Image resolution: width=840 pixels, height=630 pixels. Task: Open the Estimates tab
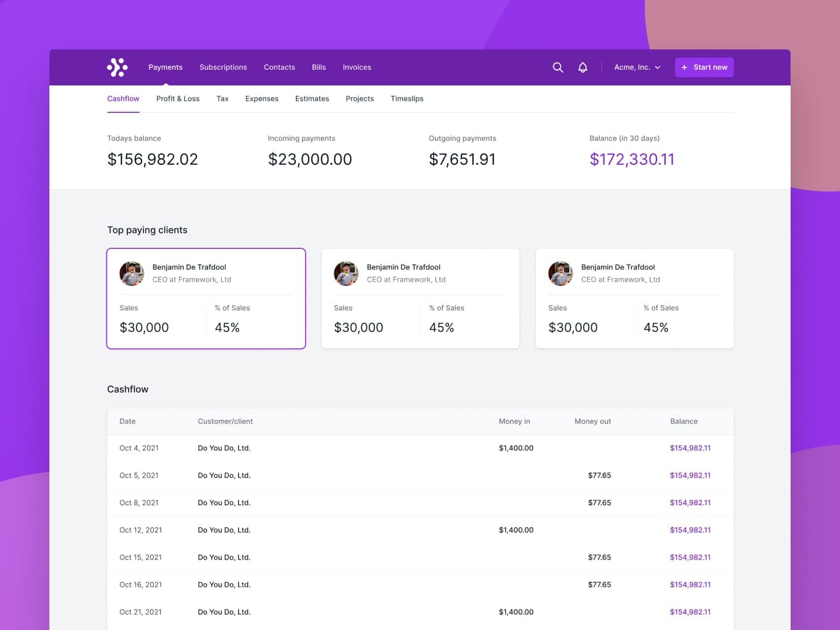[x=312, y=99]
